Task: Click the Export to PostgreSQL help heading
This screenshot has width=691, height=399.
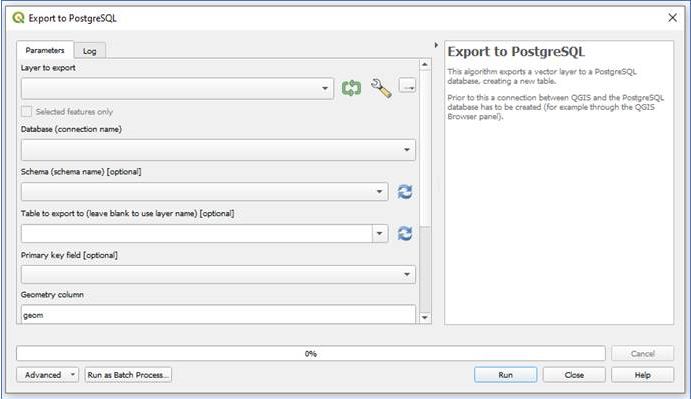Action: (x=516, y=52)
